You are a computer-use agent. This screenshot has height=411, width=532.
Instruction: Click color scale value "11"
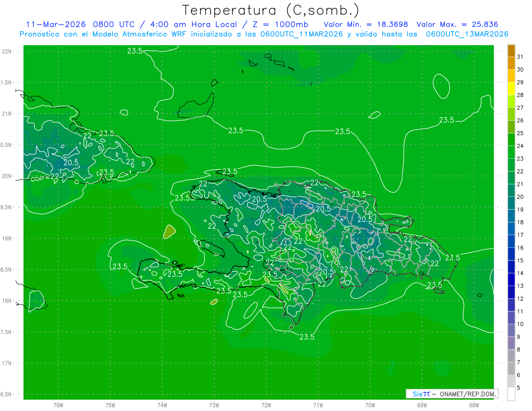[x=520, y=311]
